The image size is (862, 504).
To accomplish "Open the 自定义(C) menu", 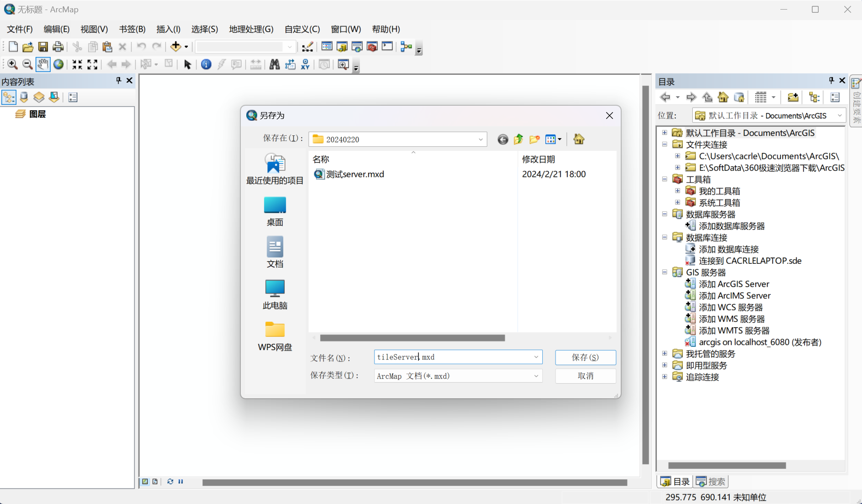I will 302,29.
